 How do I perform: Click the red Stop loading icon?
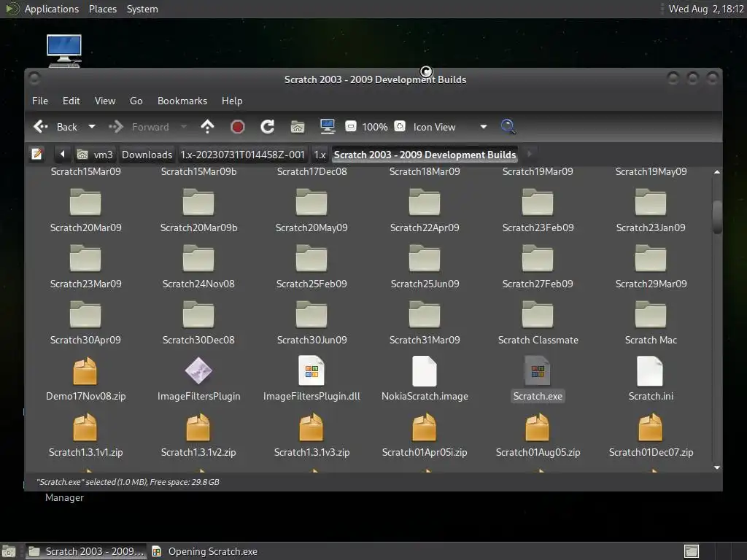tap(237, 127)
